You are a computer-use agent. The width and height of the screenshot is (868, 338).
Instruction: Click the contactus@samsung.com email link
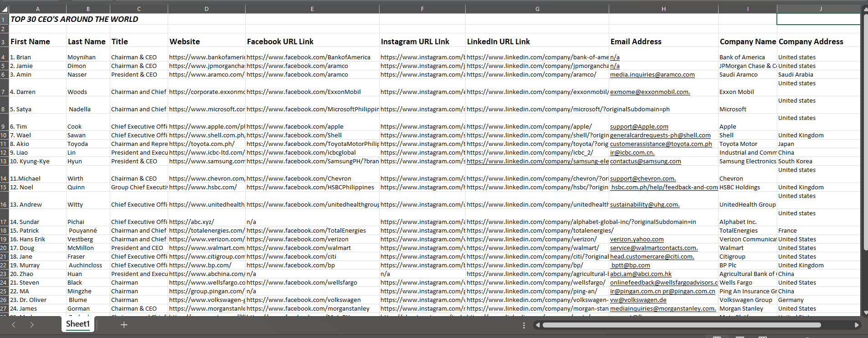click(x=646, y=161)
